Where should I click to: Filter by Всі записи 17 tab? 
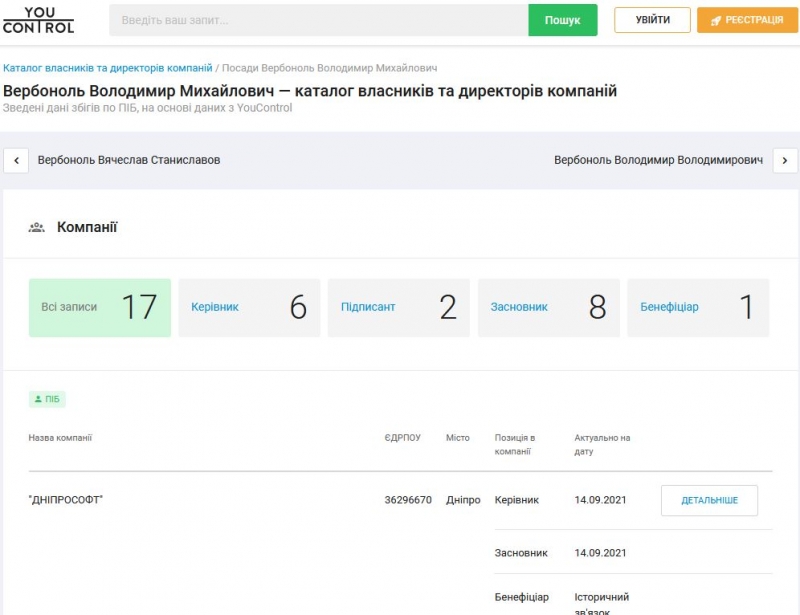pos(100,307)
